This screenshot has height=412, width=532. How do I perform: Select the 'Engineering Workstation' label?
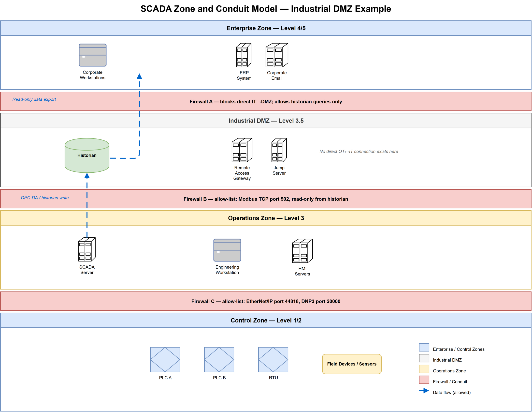coord(227,270)
